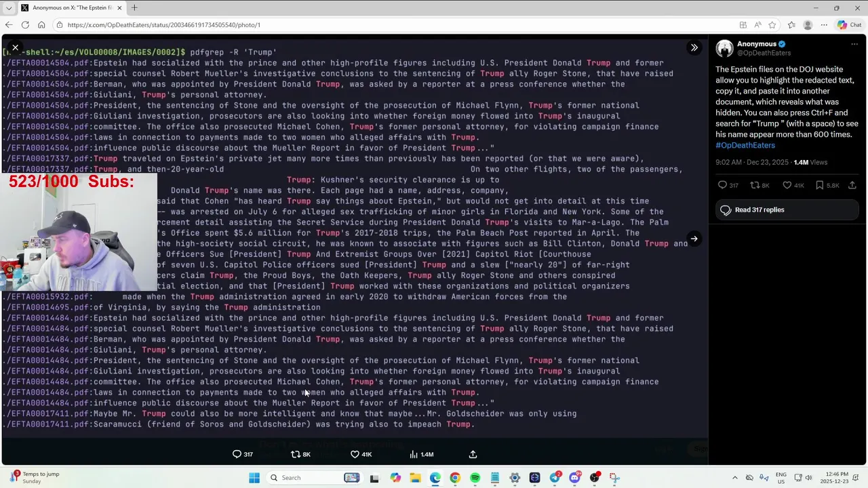868x488 pixels.
Task: Open File Explorer from taskbar
Action: coord(415,478)
